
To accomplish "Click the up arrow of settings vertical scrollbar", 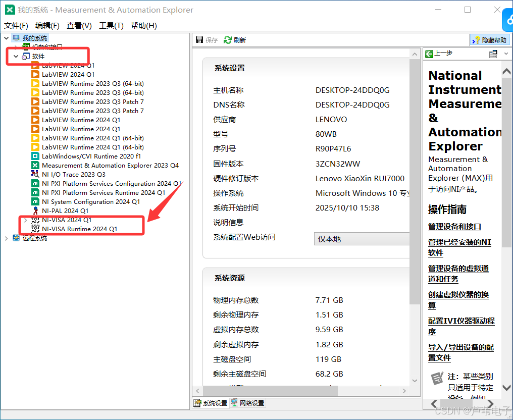I will (415, 55).
